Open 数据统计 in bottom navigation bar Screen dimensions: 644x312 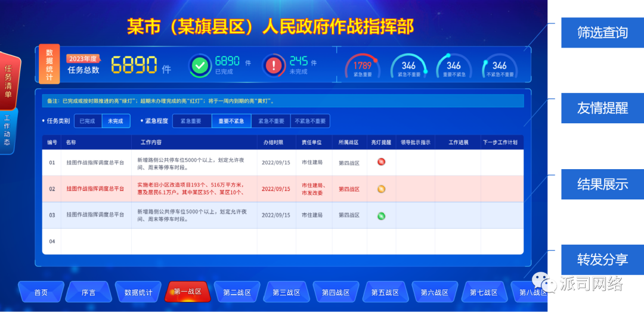point(138,292)
